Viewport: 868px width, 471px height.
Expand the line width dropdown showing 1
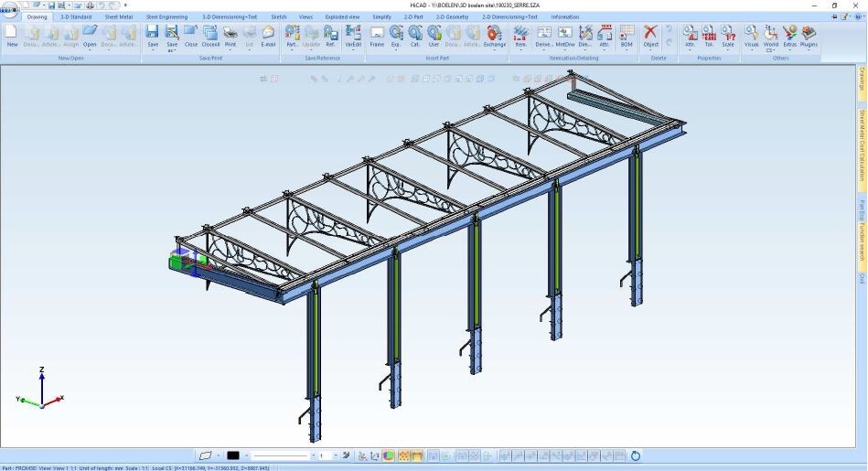[336, 455]
